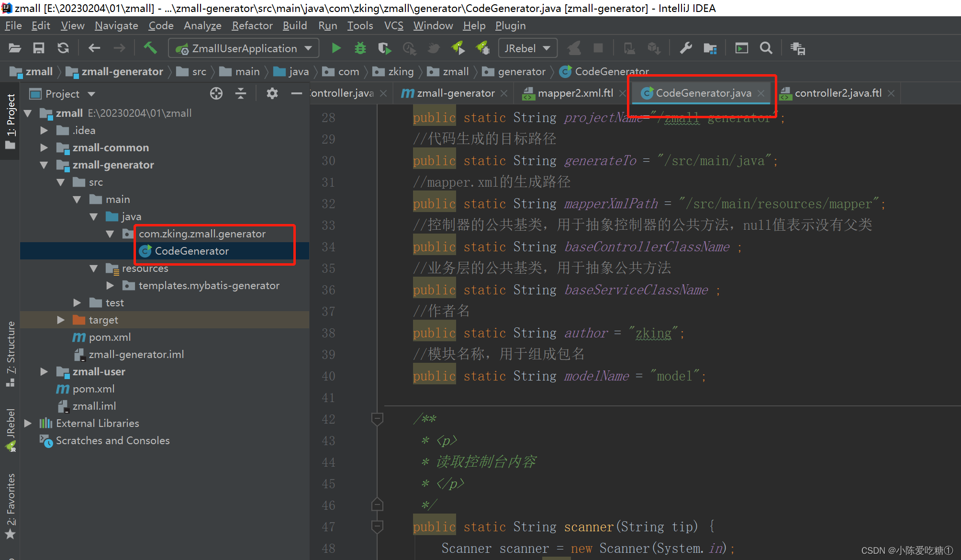Open ZmallUserApplication run configuration dropdown
Image resolution: width=961 pixels, height=560 pixels.
coord(244,48)
